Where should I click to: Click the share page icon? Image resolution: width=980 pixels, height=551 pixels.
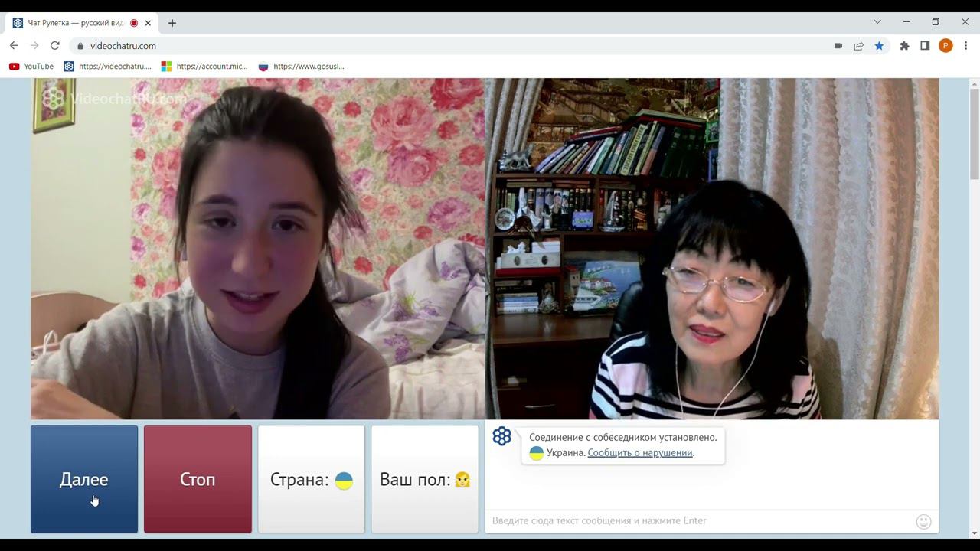point(859,46)
